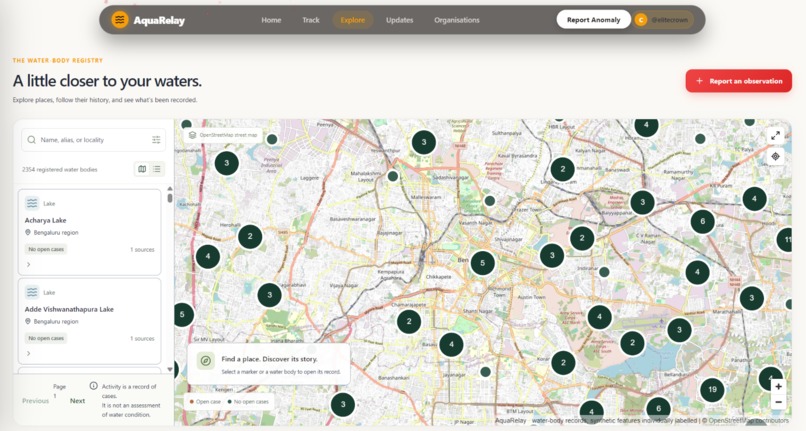This screenshot has width=806, height=431.
Task: Open the 5 cluster at Bengaluru centre
Action: coord(482,263)
